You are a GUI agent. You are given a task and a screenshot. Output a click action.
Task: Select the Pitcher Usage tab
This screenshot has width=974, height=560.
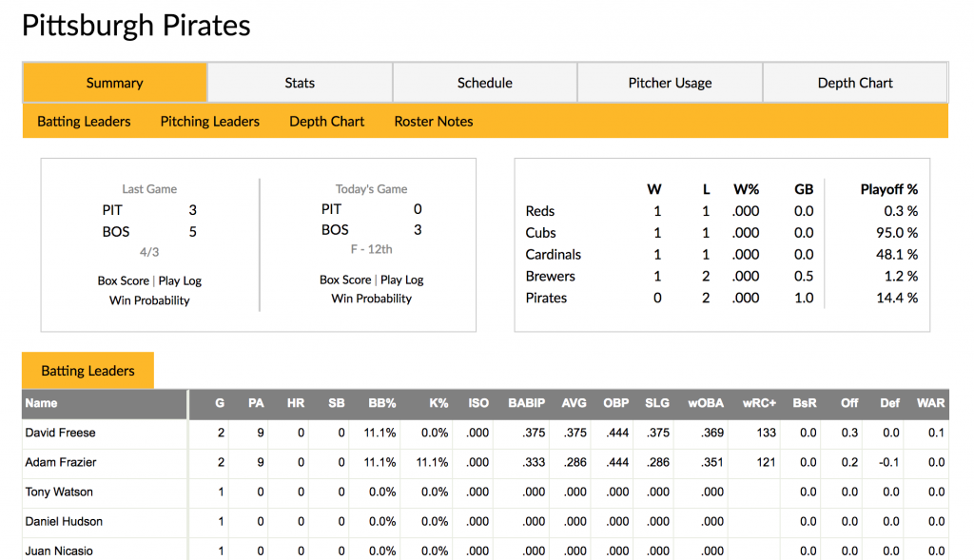pos(669,83)
